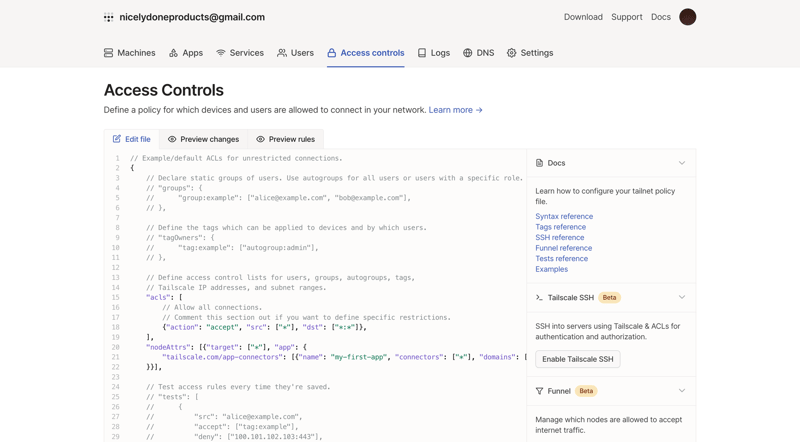Click the Apps nav icon

click(x=173, y=53)
